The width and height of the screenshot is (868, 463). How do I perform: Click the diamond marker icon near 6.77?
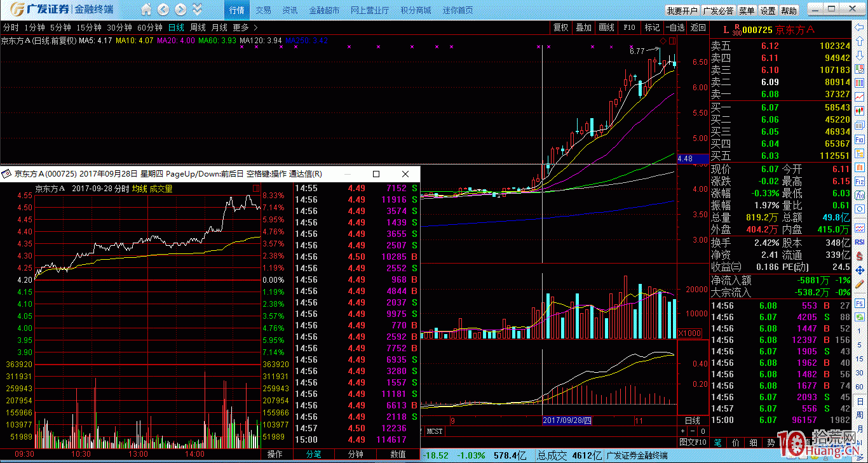[663, 41]
